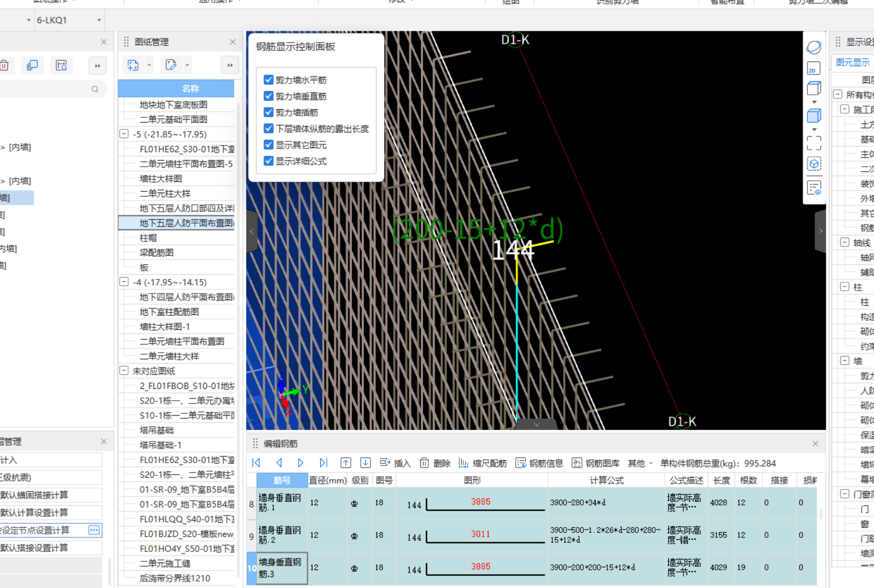
Task: Toggle 下层墙体纵筋的露出长度 checkbox
Action: [269, 128]
